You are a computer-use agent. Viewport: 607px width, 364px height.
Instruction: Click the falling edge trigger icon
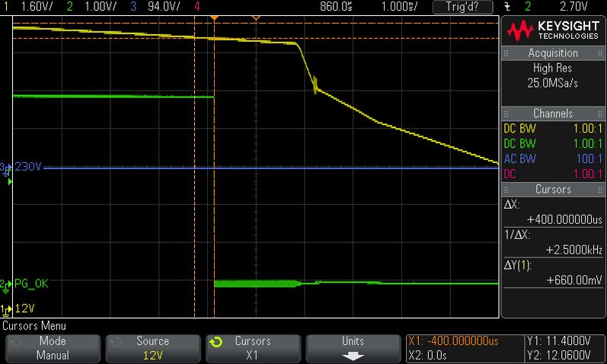[x=507, y=7]
